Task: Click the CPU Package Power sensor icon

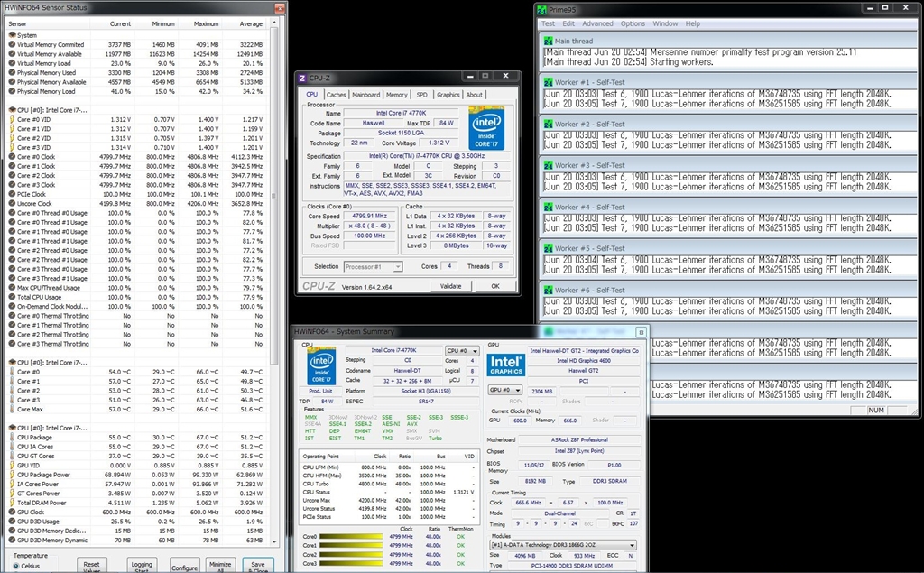Action: 12,475
